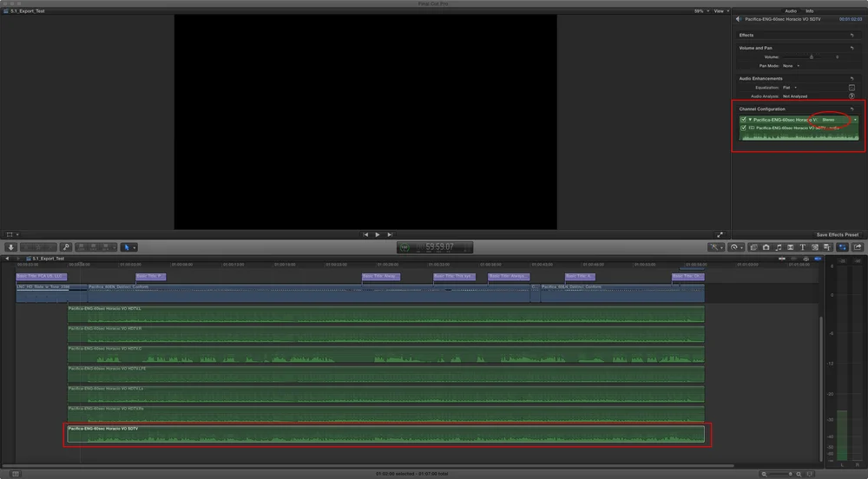Adjust the Volume slider handle
Viewport: 868px width, 479px height.
point(812,57)
